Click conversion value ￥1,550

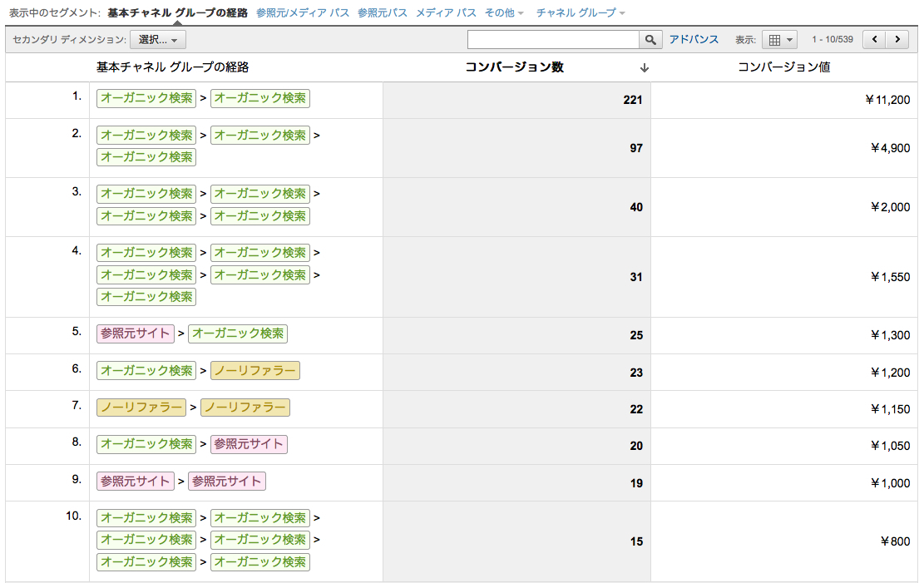891,276
